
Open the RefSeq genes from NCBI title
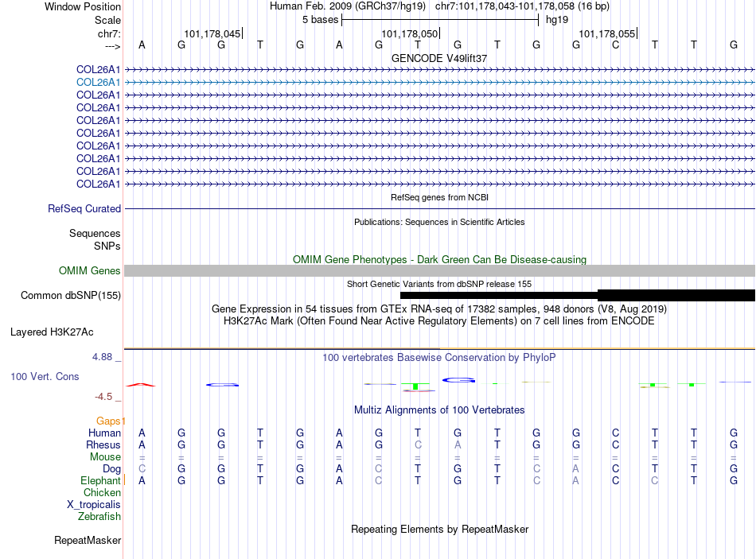pos(439,197)
